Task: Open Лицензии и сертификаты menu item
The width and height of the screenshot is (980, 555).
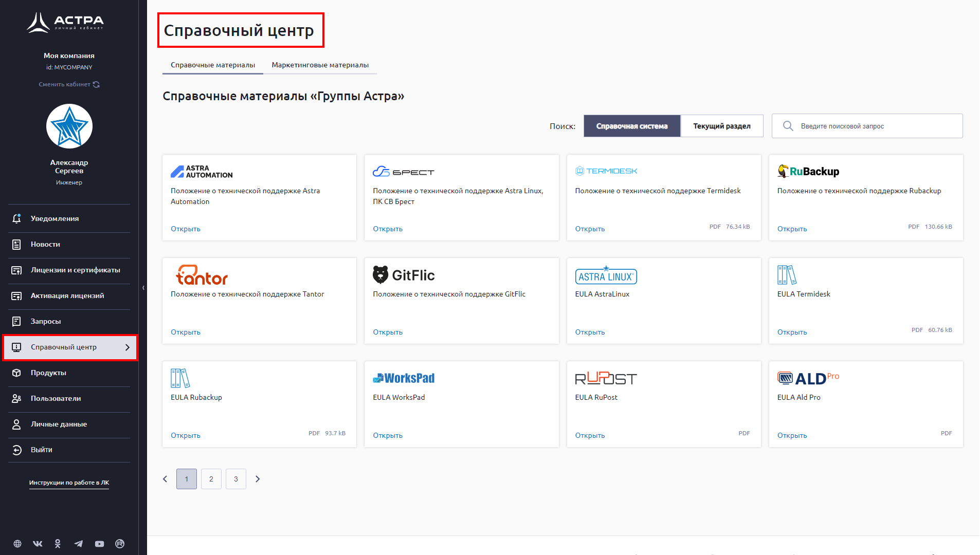Action: point(75,270)
